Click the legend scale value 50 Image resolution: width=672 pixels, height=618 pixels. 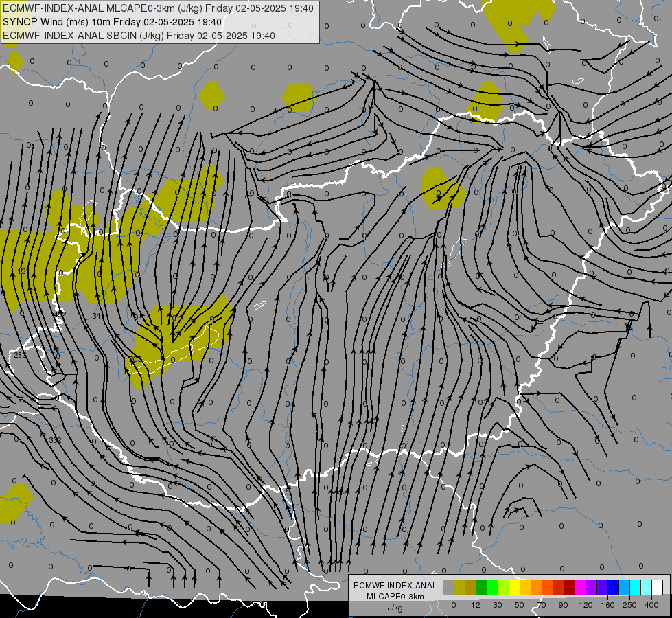(520, 605)
